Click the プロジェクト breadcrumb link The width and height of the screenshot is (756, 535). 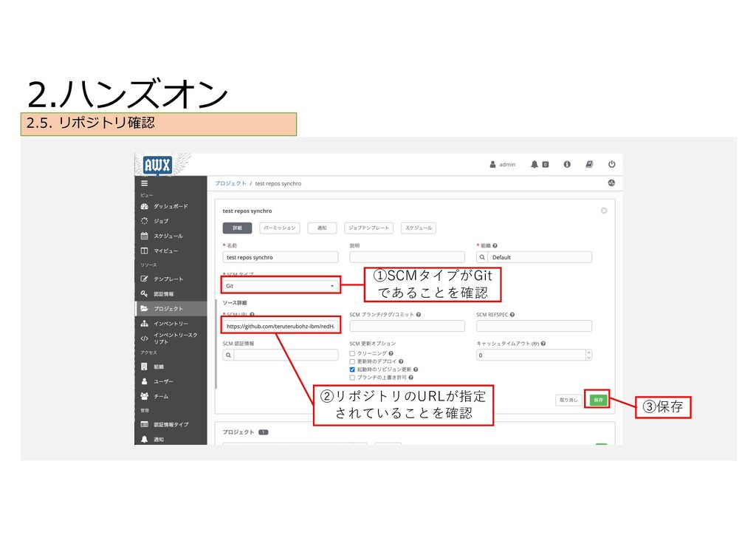(x=230, y=183)
